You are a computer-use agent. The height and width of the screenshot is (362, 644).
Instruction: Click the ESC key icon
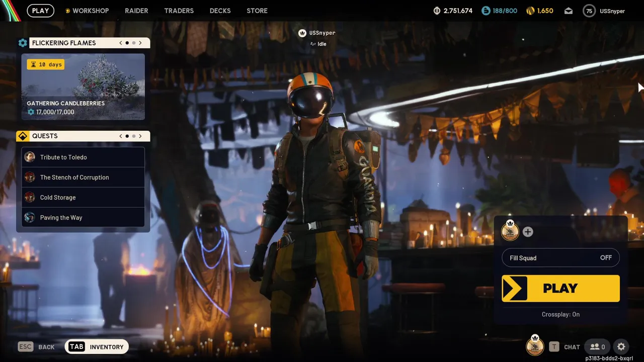point(26,346)
